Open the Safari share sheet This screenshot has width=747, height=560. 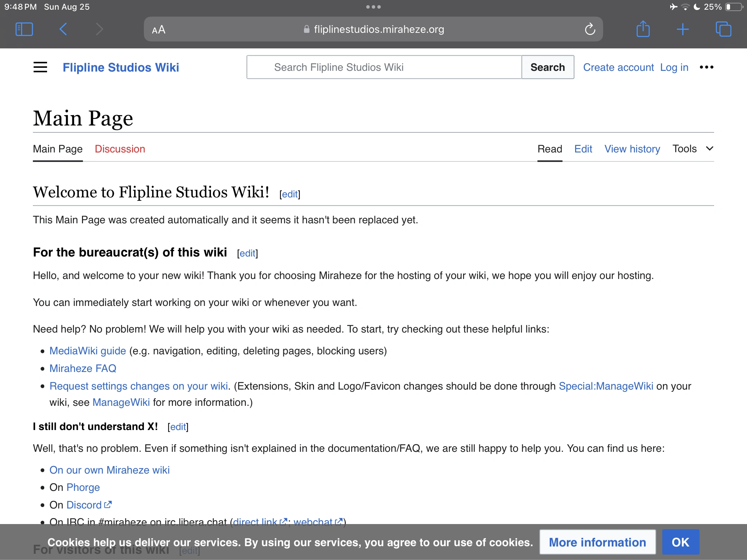tap(643, 29)
